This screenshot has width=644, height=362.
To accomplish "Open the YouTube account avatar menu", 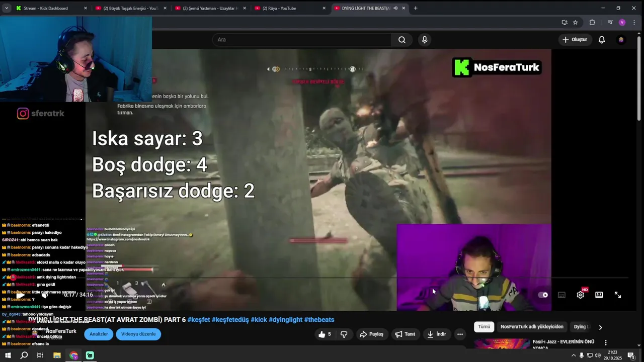I will pos(621,40).
